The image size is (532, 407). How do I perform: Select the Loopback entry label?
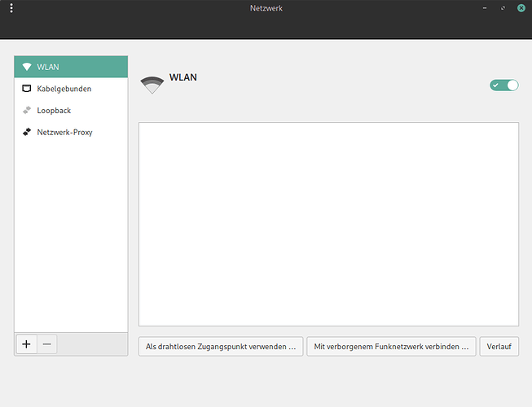pyautogui.click(x=54, y=110)
